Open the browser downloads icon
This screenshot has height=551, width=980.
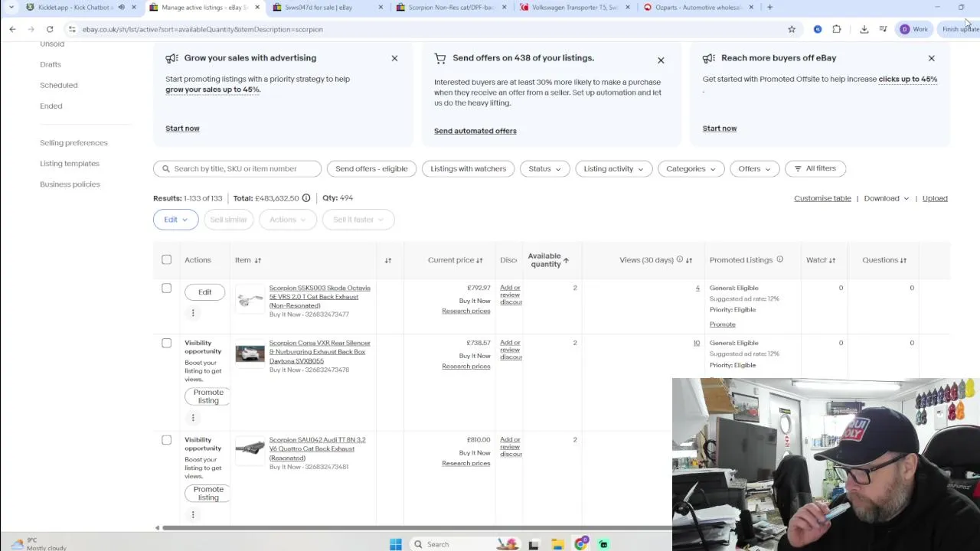864,29
